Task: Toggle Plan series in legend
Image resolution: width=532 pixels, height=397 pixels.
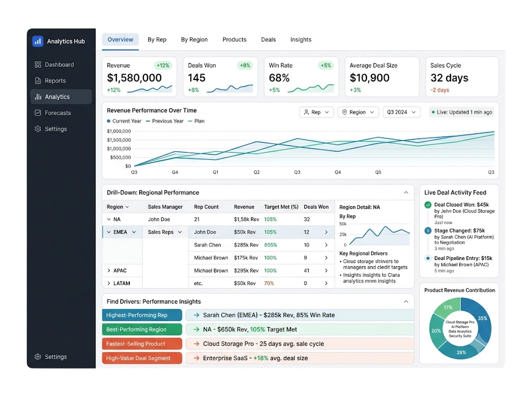Action: coord(196,121)
